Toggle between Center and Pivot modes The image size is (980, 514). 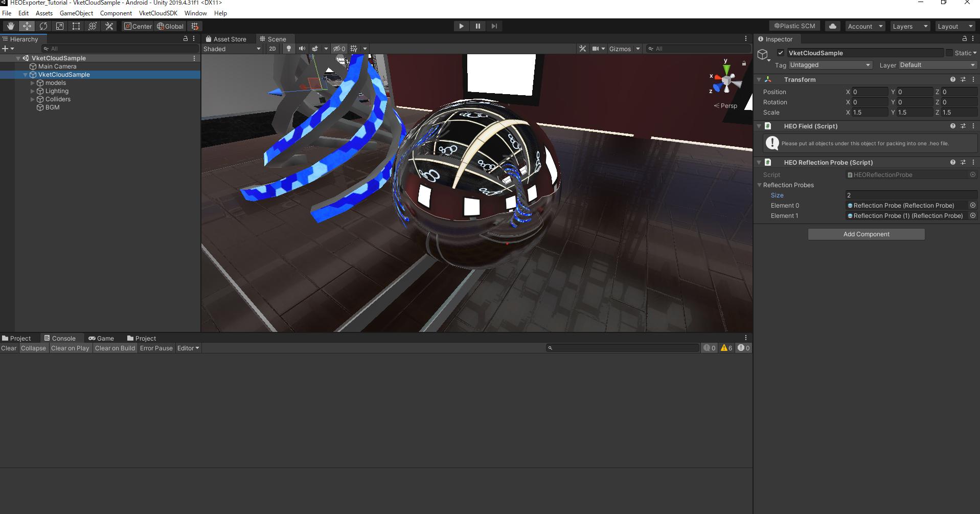[x=138, y=26]
